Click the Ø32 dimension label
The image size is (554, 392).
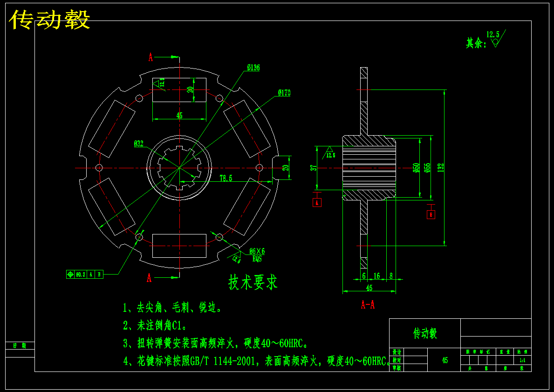[x=139, y=144]
